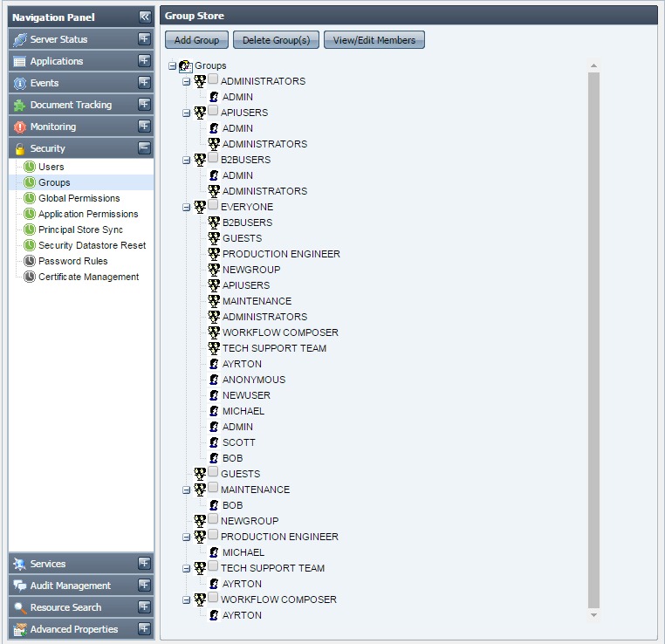Select MICHAEL under top-level PRODUCTION ENGINEER
Image resolution: width=665 pixels, height=644 pixels.
click(243, 552)
